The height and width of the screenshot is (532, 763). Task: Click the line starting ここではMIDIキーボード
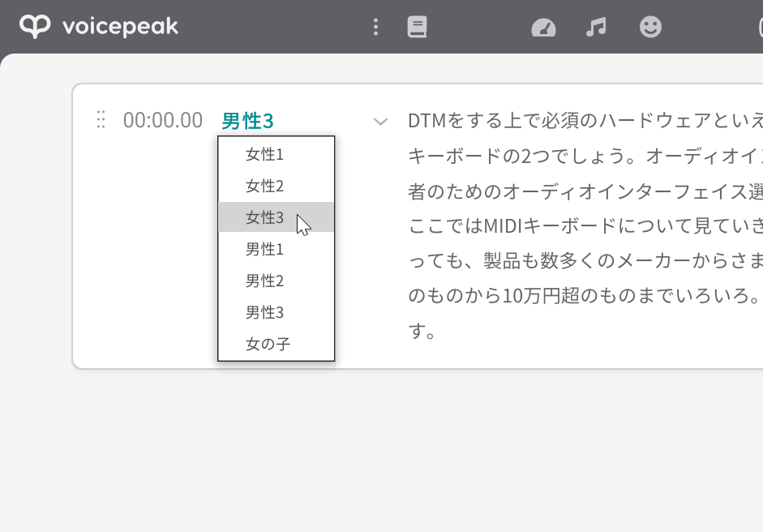click(585, 225)
